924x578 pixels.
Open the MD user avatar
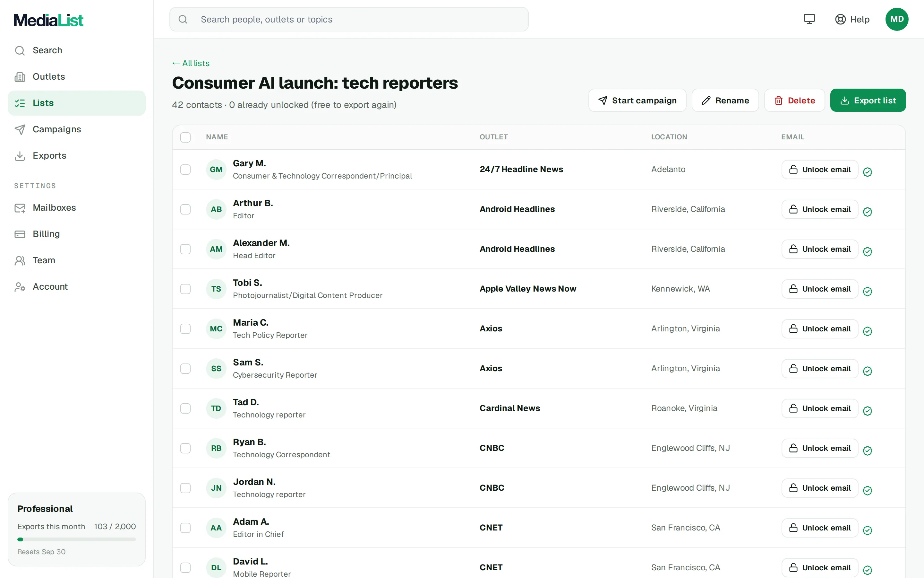896,19
